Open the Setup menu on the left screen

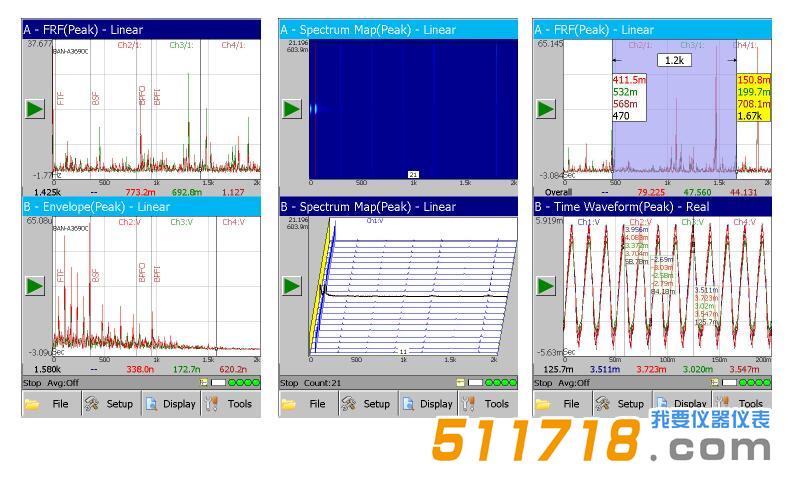110,404
